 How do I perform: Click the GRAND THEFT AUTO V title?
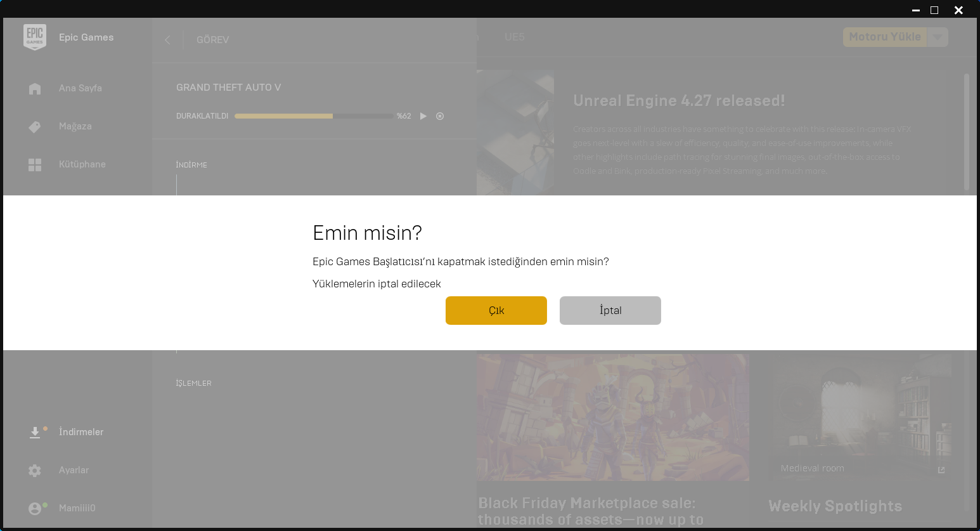pyautogui.click(x=229, y=88)
